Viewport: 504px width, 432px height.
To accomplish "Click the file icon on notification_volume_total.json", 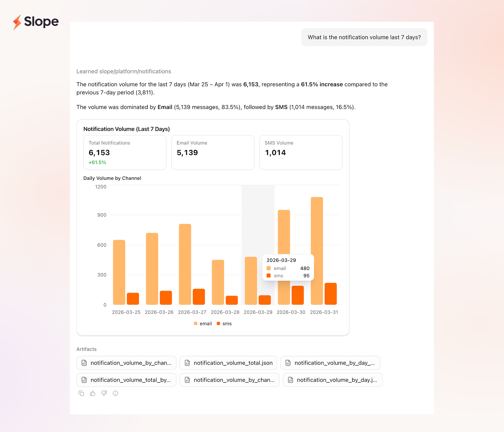I will click(187, 363).
